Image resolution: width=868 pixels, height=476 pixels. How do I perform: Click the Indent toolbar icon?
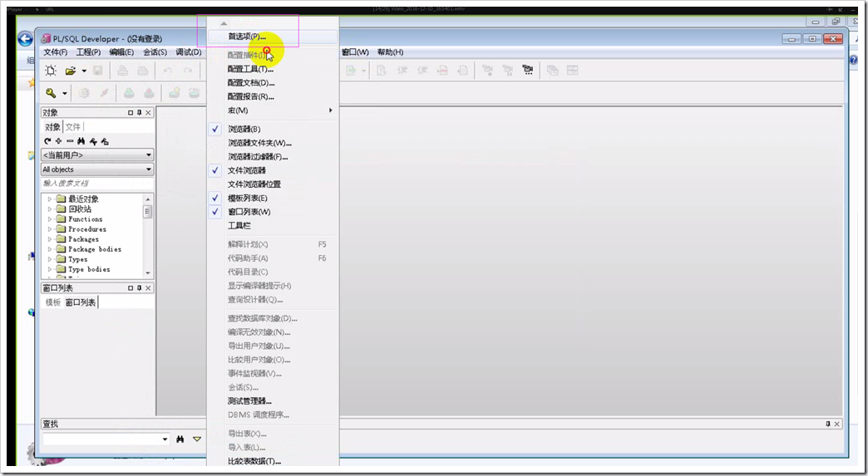pyautogui.click(x=402, y=71)
